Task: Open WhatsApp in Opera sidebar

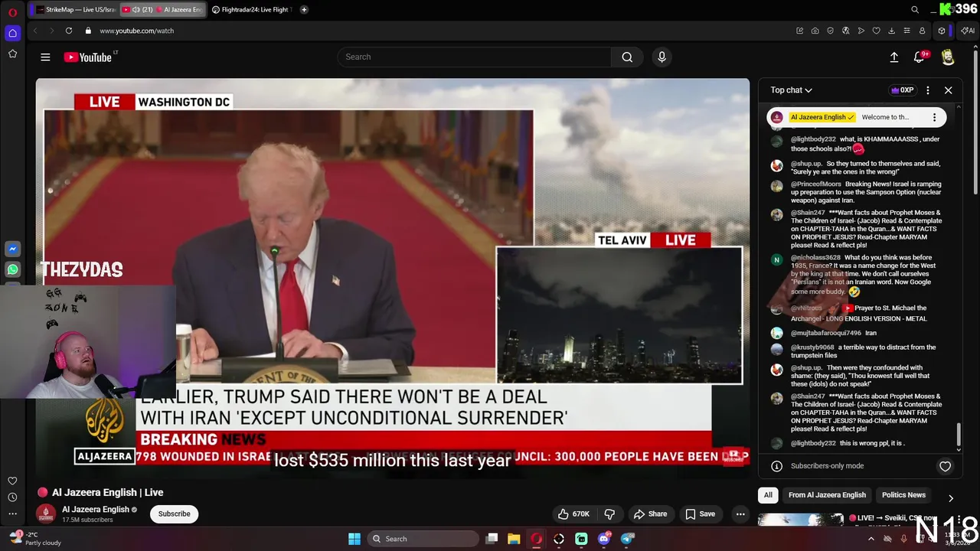Action: (x=12, y=269)
